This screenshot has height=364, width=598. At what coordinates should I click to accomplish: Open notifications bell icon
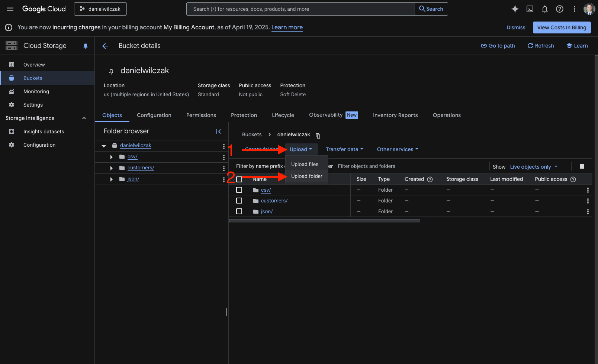point(545,9)
